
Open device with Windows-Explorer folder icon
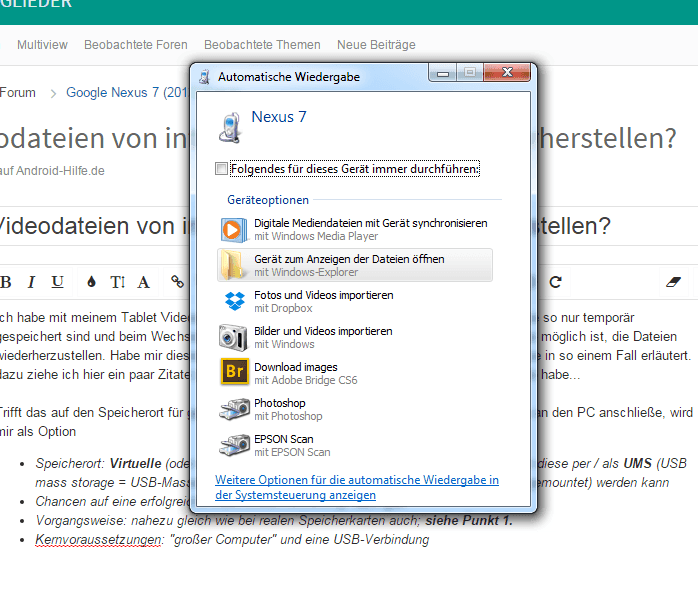point(233,265)
